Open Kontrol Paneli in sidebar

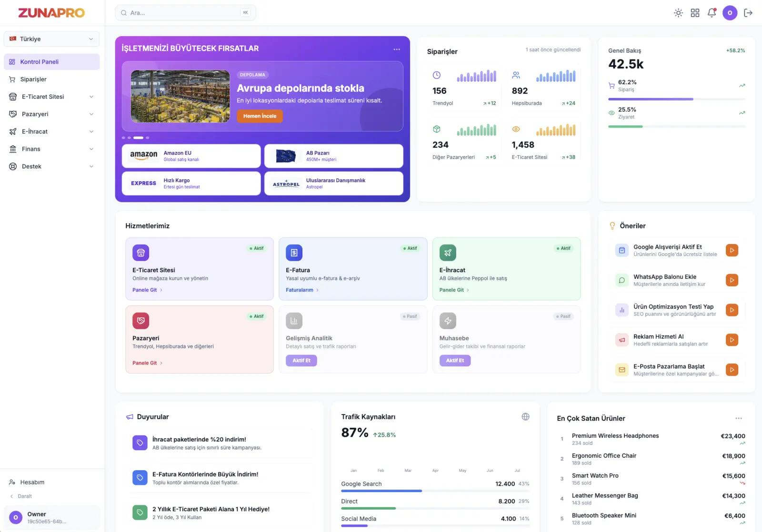coord(51,62)
